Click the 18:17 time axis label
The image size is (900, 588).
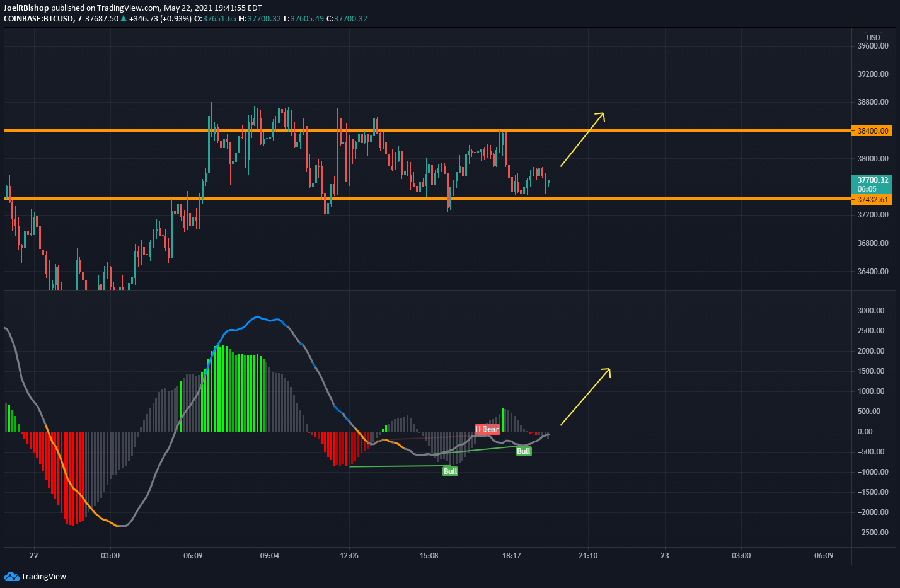click(512, 556)
